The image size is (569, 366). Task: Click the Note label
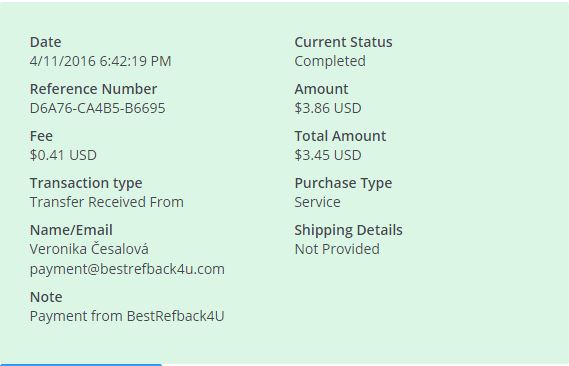point(46,297)
